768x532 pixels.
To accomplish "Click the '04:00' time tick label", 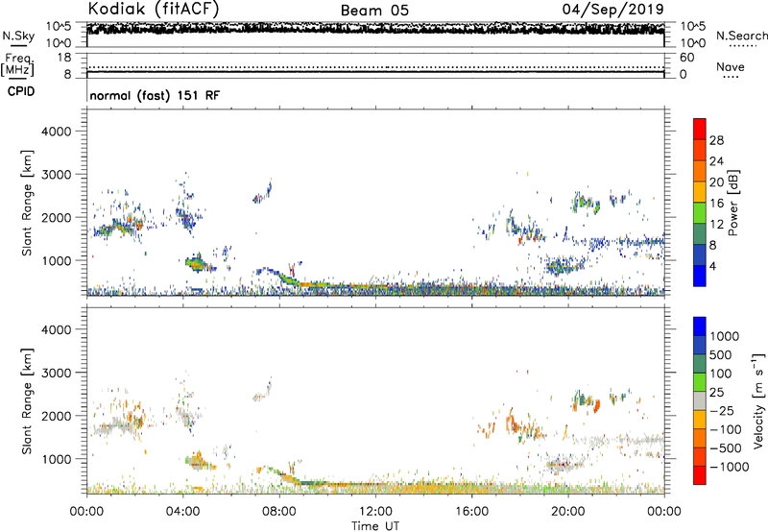I will click(182, 512).
